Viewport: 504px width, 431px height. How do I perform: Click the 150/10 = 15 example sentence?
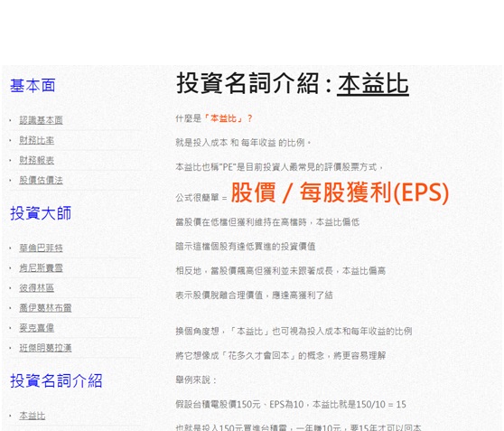291,404
